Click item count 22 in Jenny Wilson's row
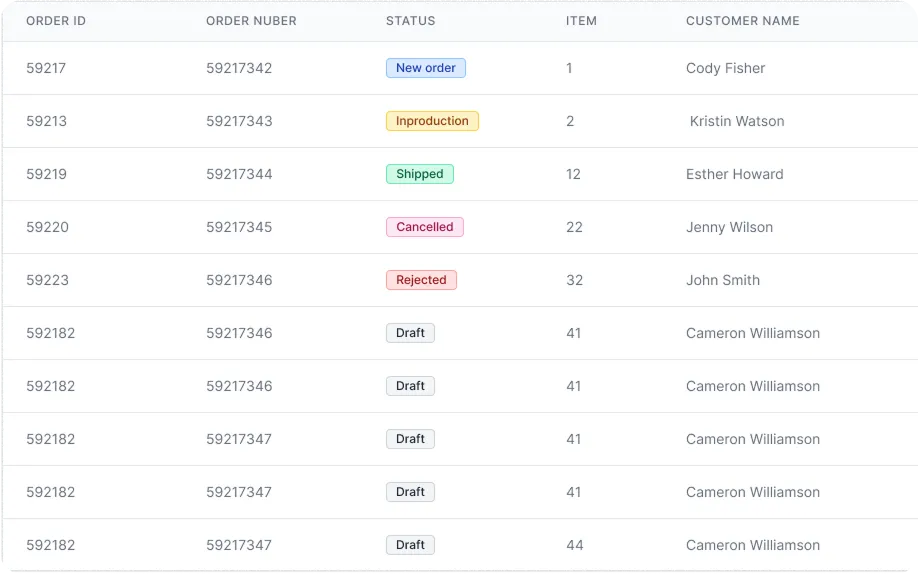 tap(574, 227)
